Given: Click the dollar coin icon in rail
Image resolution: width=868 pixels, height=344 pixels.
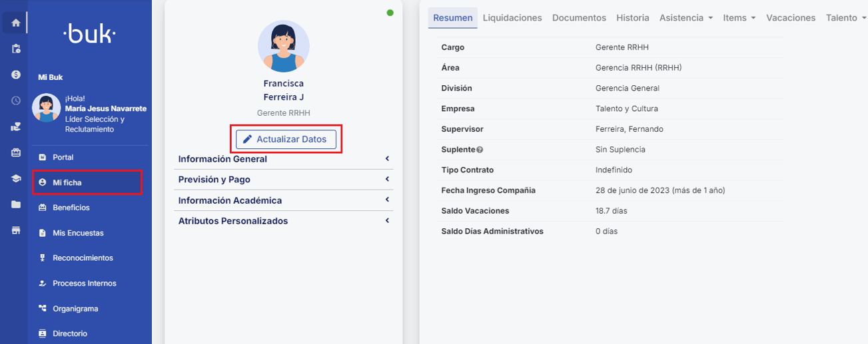Looking at the screenshot, I should pyautogui.click(x=15, y=75).
